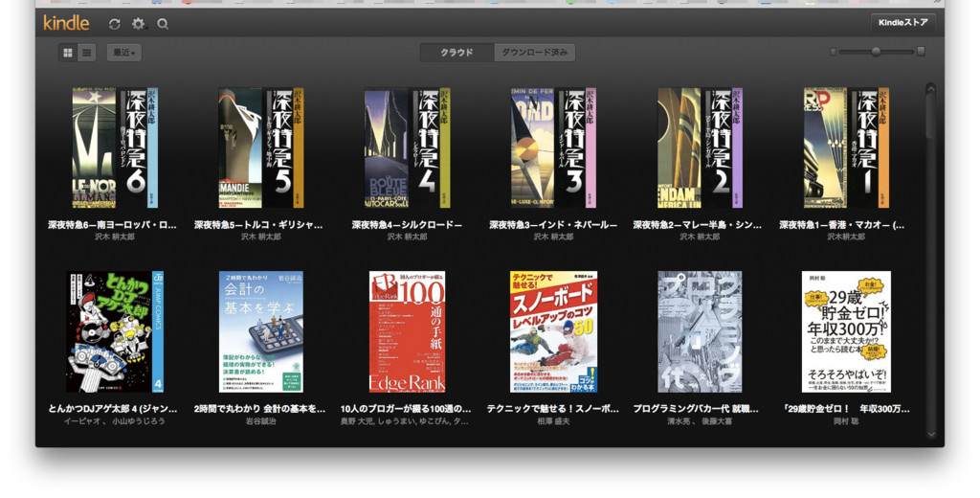Select the クラウド tab
The image size is (980, 498).
coord(457,53)
